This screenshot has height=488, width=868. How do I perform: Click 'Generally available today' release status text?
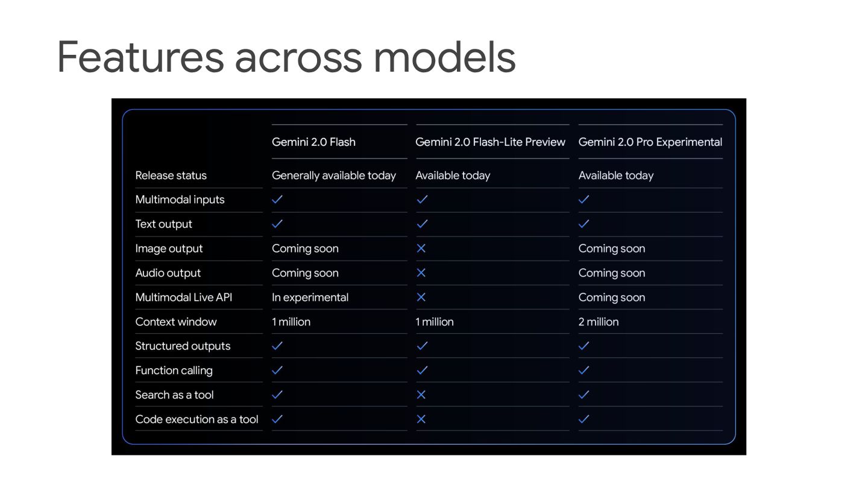(x=334, y=176)
